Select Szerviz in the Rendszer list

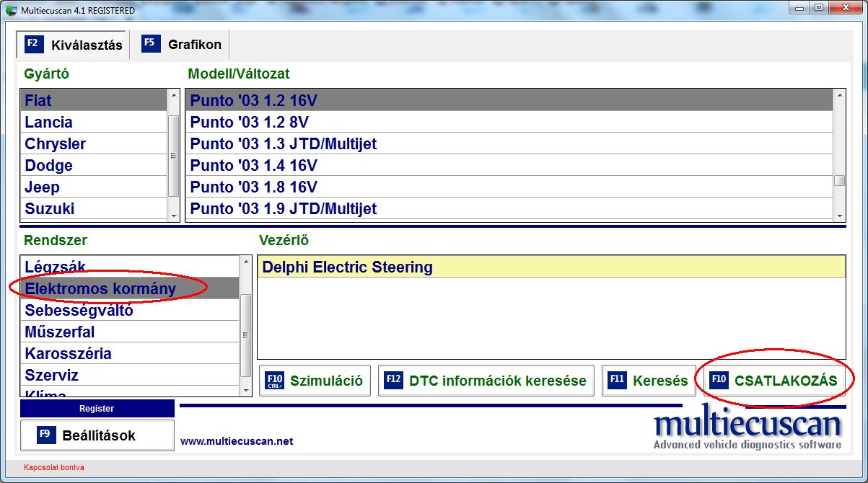point(130,375)
